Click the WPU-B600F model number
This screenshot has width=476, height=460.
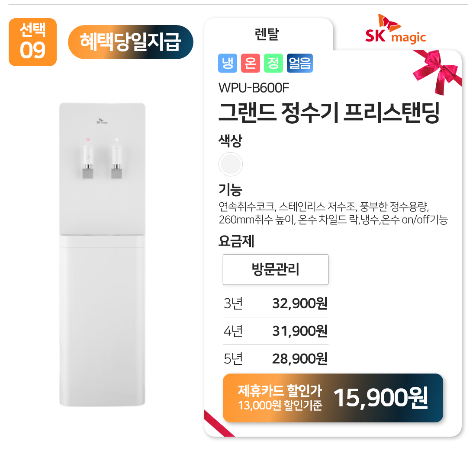click(254, 88)
